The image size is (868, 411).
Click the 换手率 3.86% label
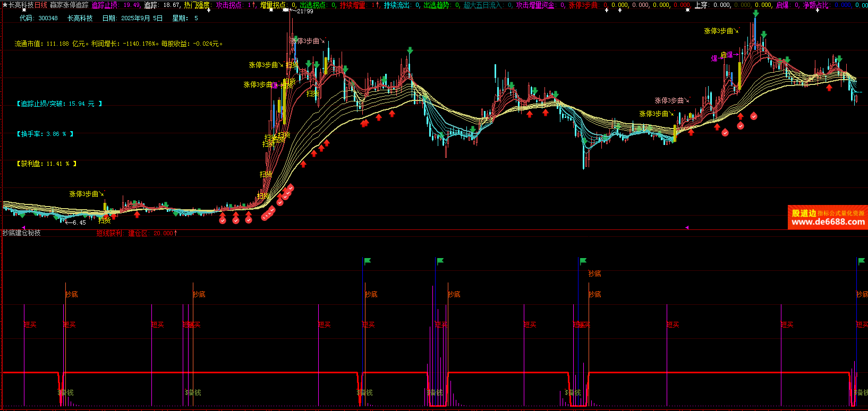click(x=45, y=134)
